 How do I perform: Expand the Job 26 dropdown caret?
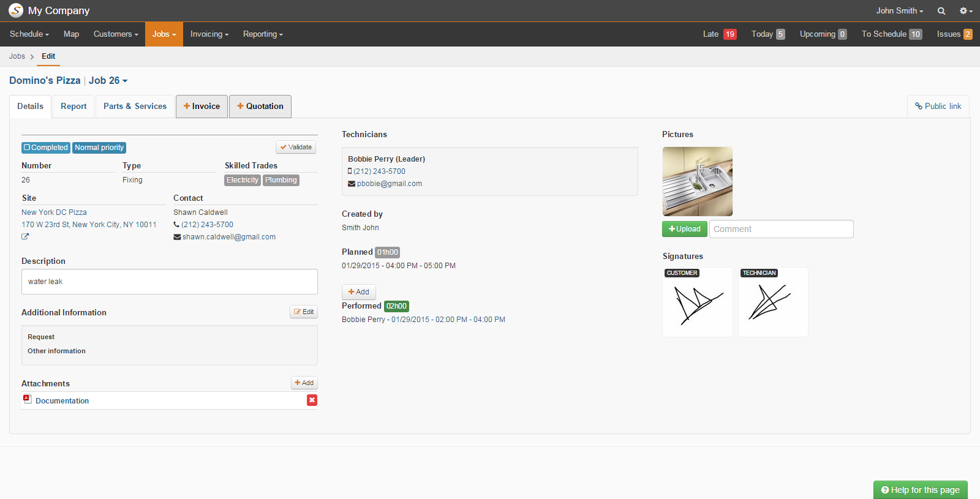125,81
